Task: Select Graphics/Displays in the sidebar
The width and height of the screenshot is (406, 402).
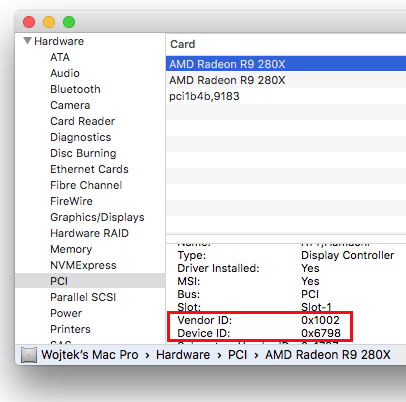Action: [97, 217]
